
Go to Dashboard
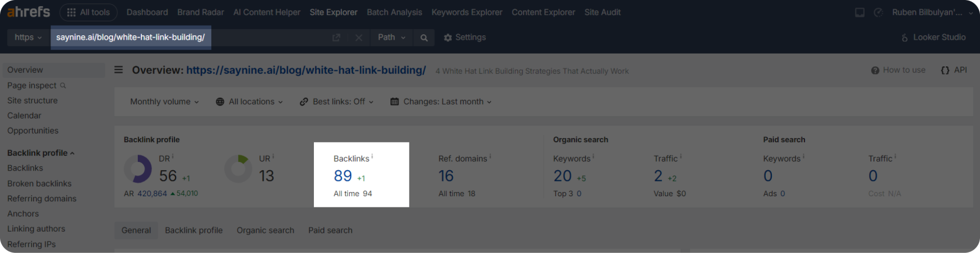[x=147, y=12]
